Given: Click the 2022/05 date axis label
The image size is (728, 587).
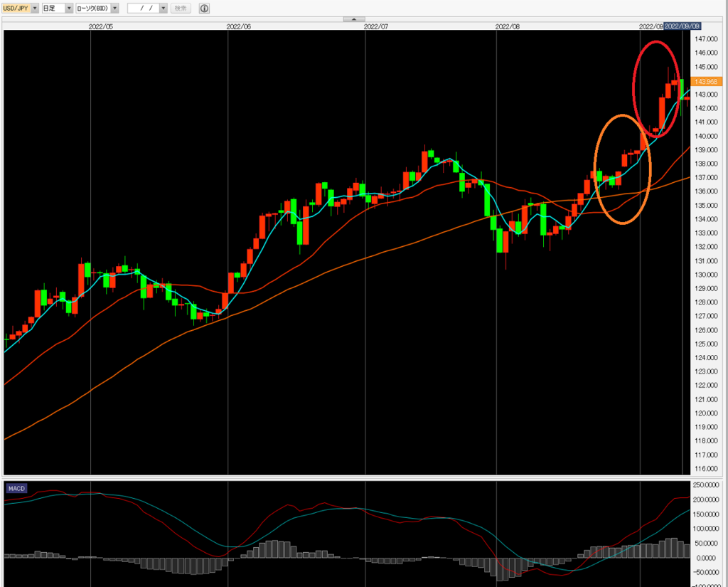Looking at the screenshot, I should (101, 26).
